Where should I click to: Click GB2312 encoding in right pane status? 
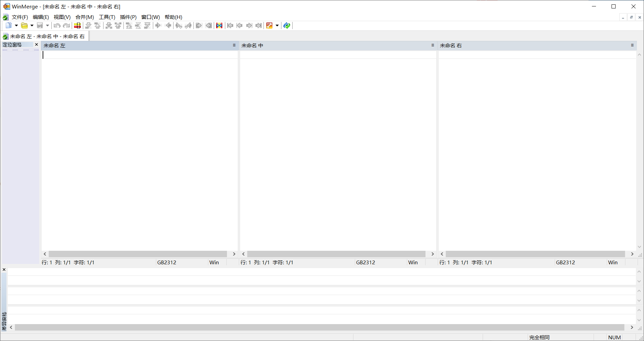click(566, 263)
